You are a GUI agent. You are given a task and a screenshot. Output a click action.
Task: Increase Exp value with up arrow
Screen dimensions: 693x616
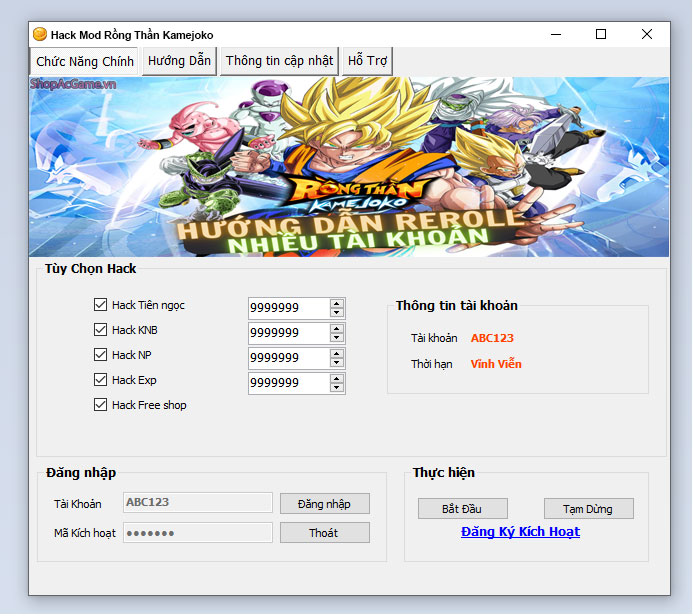click(x=337, y=379)
